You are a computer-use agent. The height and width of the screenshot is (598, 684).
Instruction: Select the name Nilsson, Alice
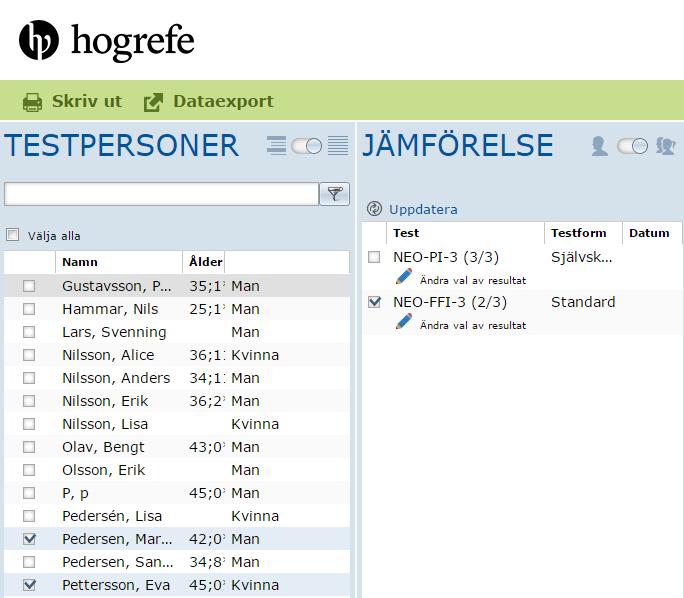(108, 355)
